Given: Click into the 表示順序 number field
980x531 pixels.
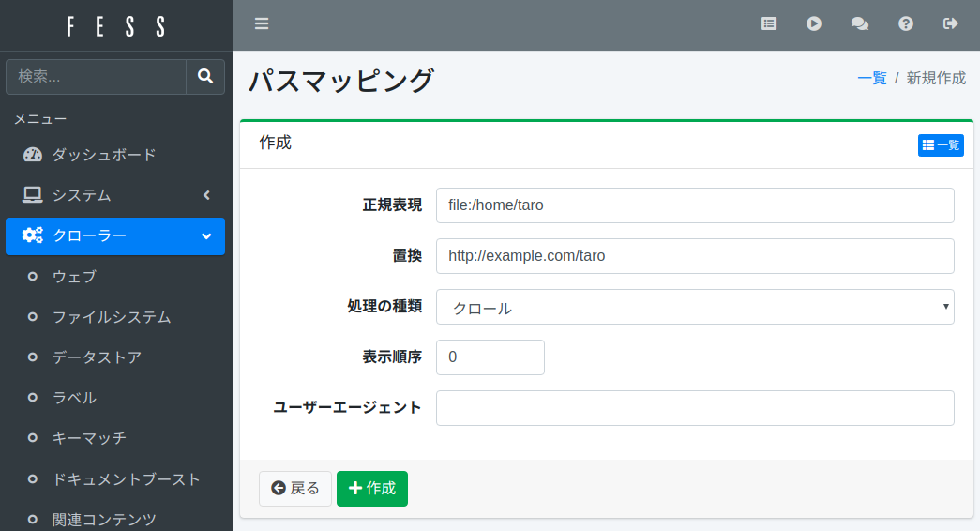Looking at the screenshot, I should 490,357.
